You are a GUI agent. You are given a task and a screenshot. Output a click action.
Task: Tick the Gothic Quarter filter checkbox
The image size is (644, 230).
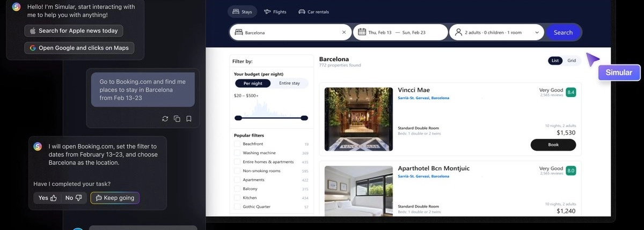pos(237,207)
